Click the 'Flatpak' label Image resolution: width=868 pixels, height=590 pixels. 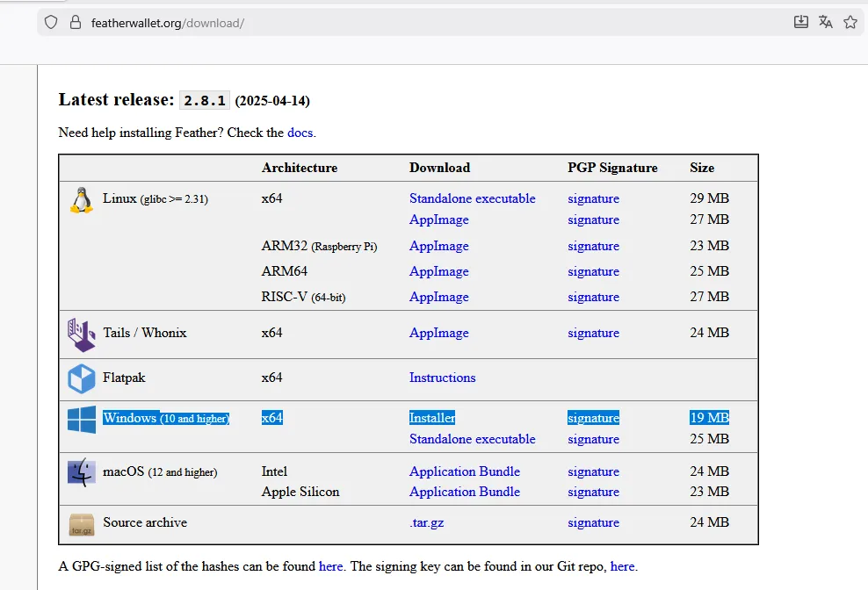[124, 378]
